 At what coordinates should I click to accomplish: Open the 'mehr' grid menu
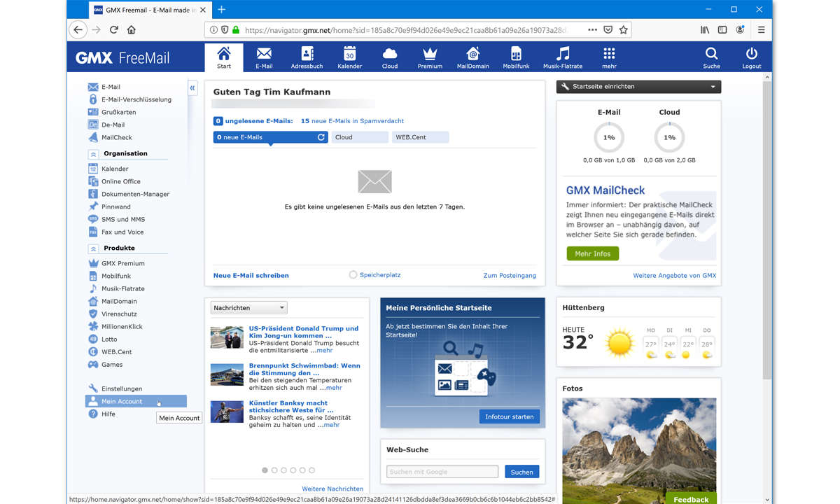(x=609, y=57)
